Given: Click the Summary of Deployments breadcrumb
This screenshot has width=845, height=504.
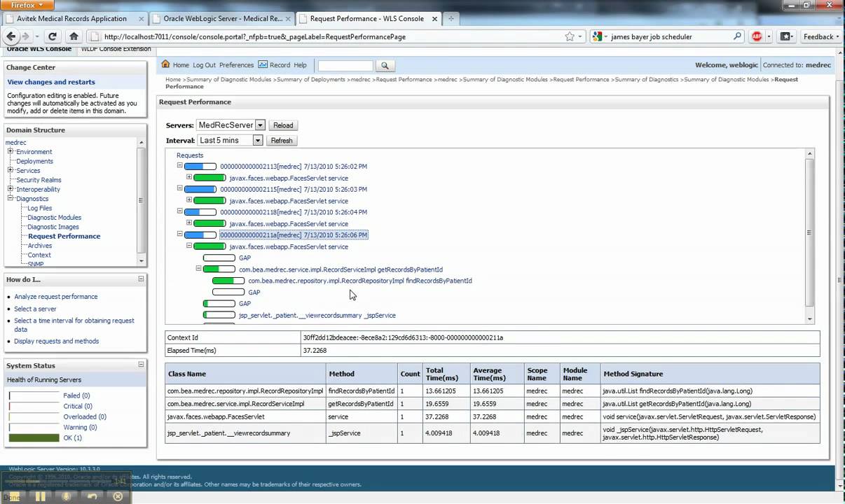Looking at the screenshot, I should 312,80.
